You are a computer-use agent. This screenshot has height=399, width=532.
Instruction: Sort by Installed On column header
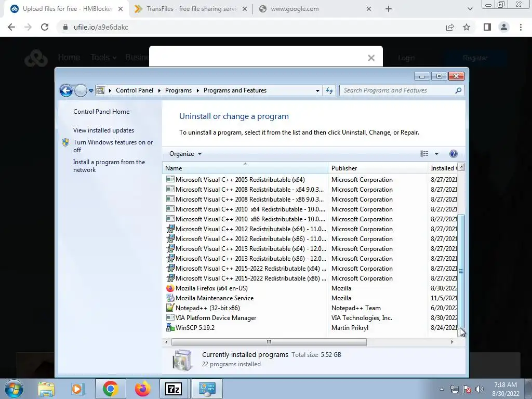point(443,168)
